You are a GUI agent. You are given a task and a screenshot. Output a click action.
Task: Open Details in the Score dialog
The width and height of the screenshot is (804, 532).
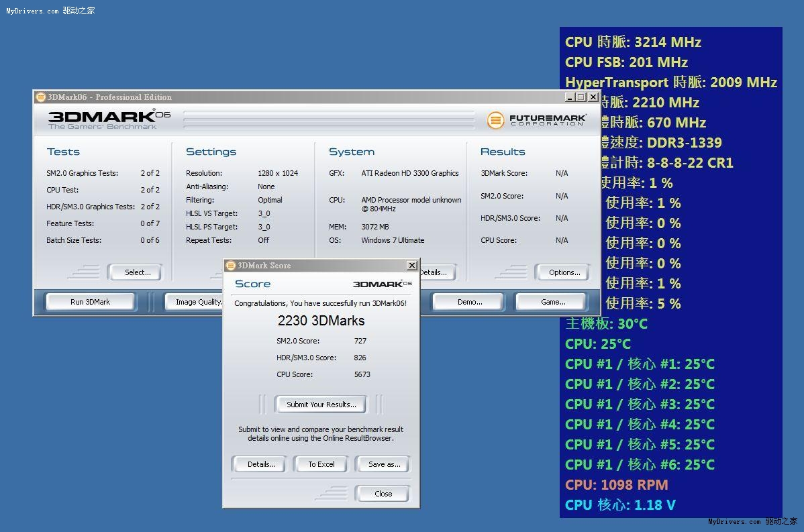[x=261, y=464]
